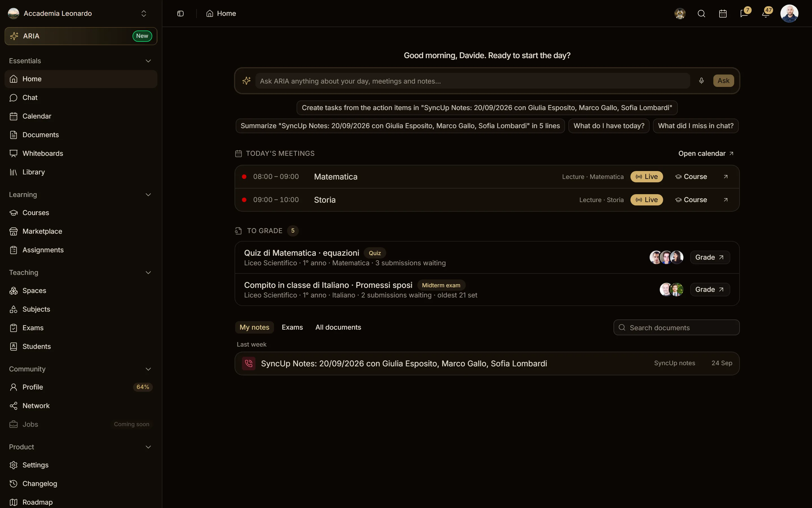Collapse the Teaching section
This screenshot has width=812, height=508.
point(148,272)
